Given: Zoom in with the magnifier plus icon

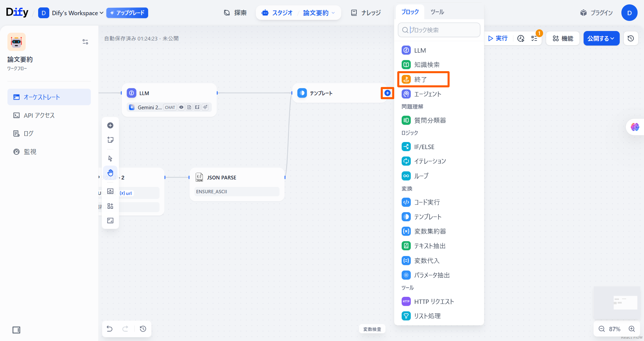Looking at the screenshot, I should pyautogui.click(x=632, y=329).
